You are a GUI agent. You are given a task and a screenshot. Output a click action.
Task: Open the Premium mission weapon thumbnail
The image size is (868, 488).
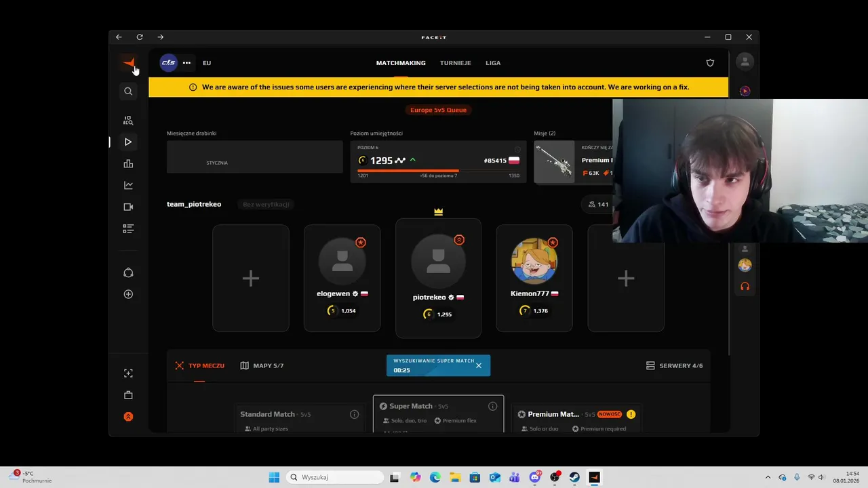coord(554,162)
